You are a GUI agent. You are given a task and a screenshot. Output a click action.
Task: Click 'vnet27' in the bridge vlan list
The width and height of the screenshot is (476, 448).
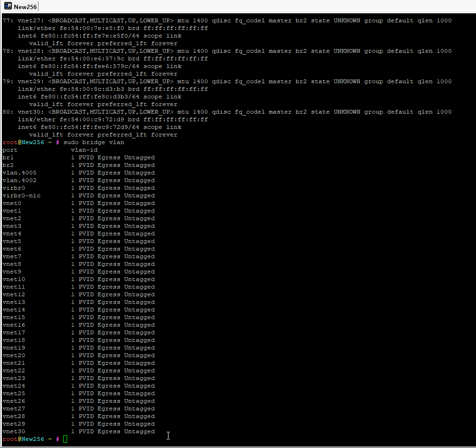tap(14, 409)
